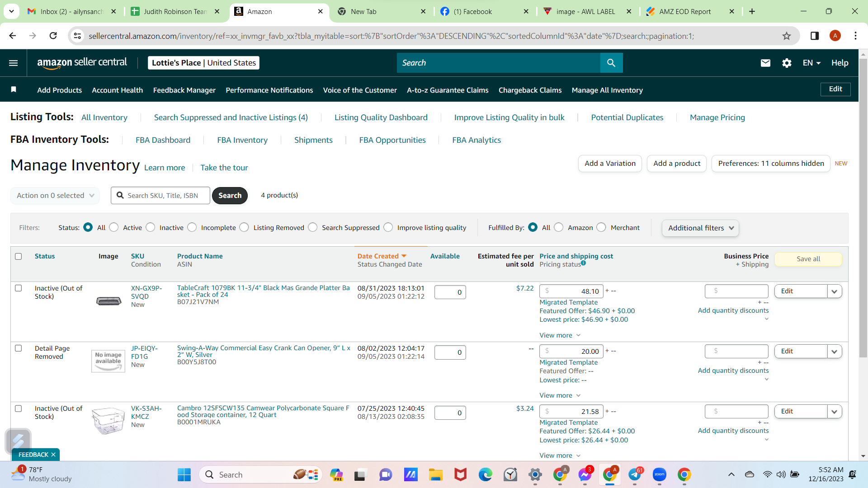Expand the Additional filters dropdown
Screen dimensions: 868x488
coord(700,228)
